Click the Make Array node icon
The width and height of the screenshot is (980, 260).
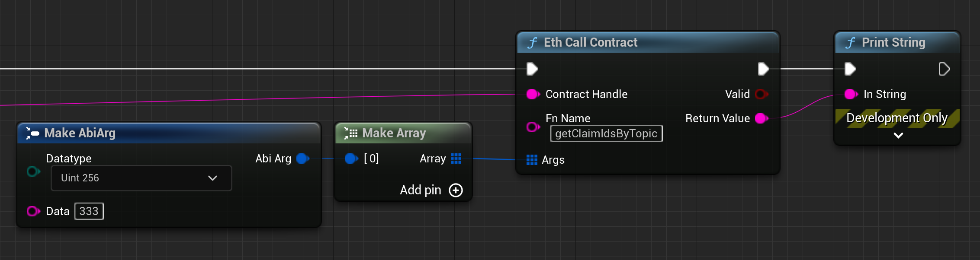click(350, 133)
